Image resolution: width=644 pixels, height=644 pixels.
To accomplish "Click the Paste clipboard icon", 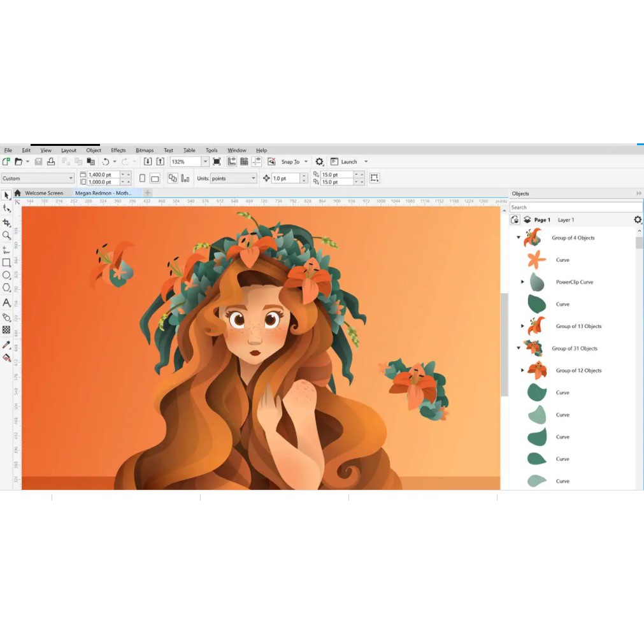I will pyautogui.click(x=90, y=161).
